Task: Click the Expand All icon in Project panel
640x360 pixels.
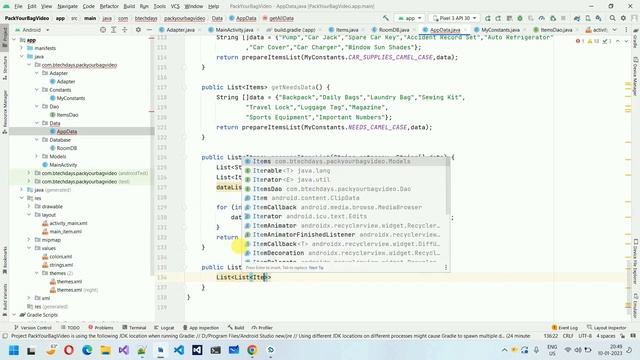Action: pos(113,30)
